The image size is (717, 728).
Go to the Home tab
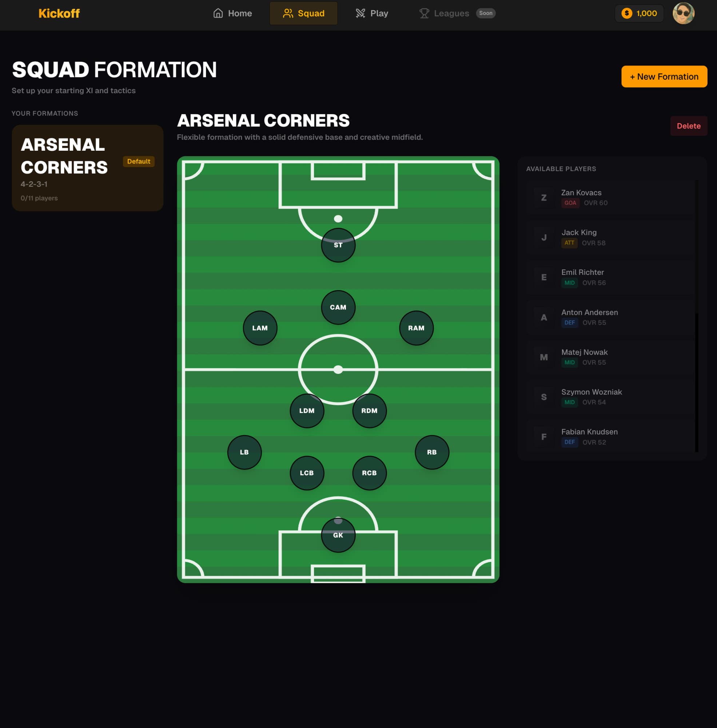232,13
